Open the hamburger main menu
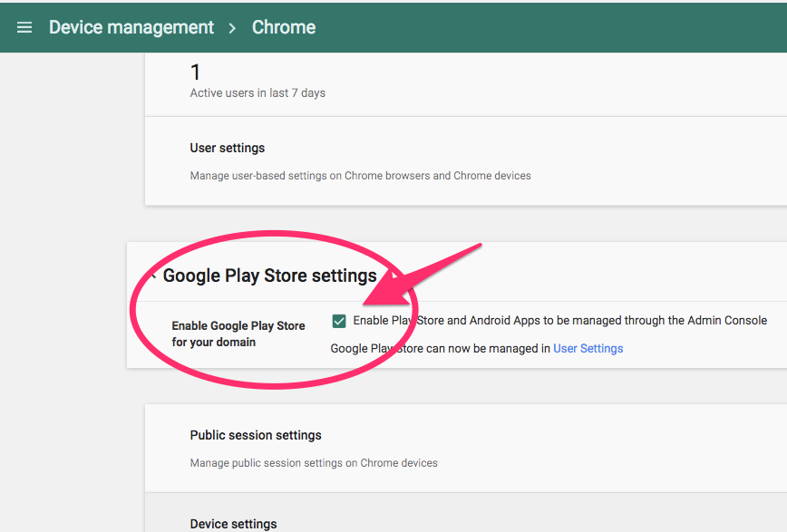 click(24, 27)
